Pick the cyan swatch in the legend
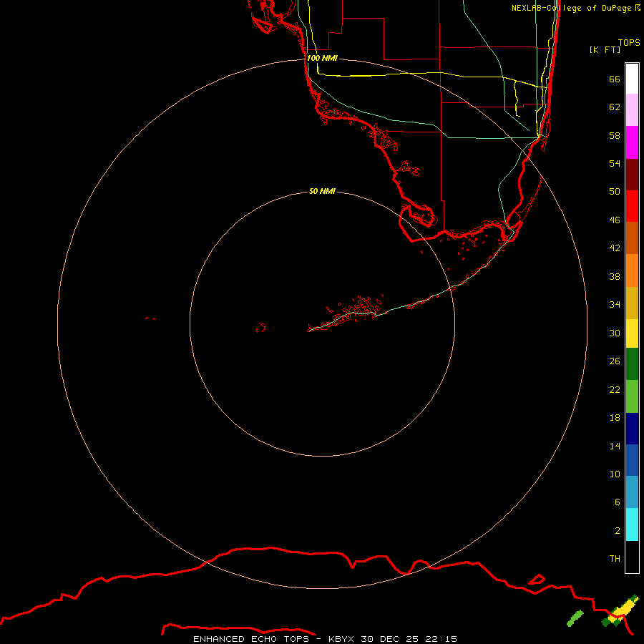The image size is (644, 644). pyautogui.click(x=632, y=524)
